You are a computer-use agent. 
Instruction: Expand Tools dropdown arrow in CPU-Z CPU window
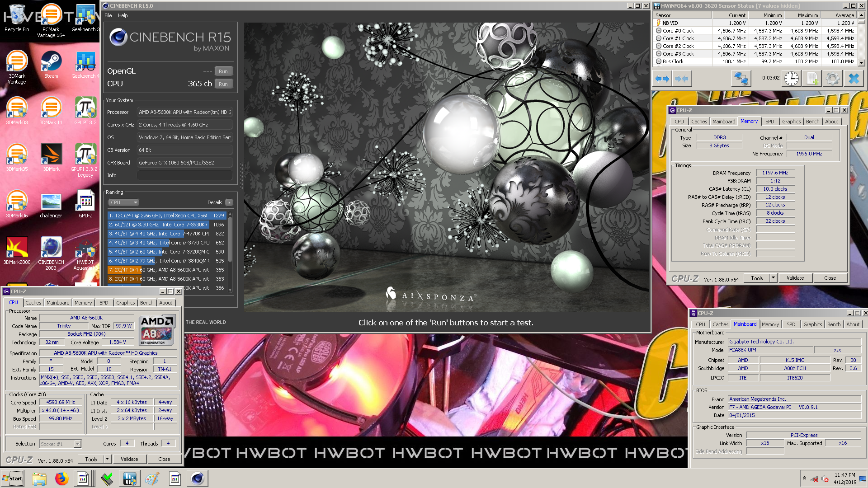[x=107, y=459]
